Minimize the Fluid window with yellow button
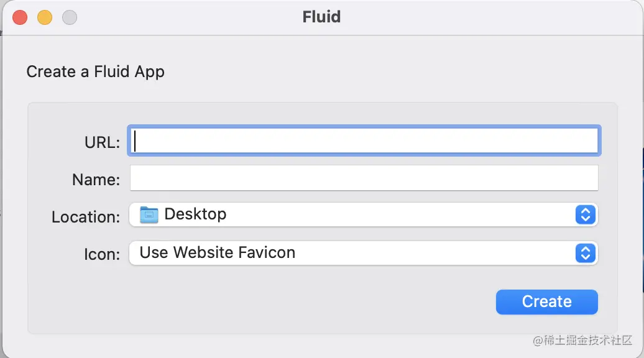This screenshot has height=358, width=644. 45,17
